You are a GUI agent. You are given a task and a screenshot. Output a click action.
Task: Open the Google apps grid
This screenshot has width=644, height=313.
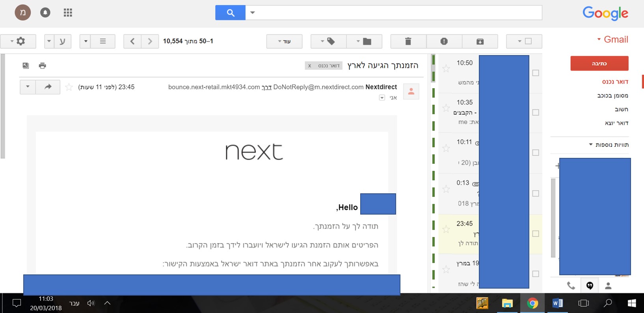68,13
